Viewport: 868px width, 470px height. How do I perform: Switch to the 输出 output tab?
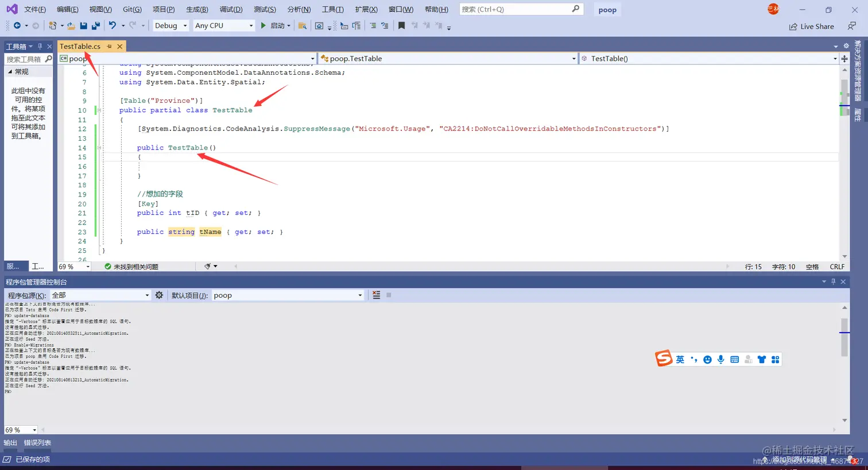point(10,443)
